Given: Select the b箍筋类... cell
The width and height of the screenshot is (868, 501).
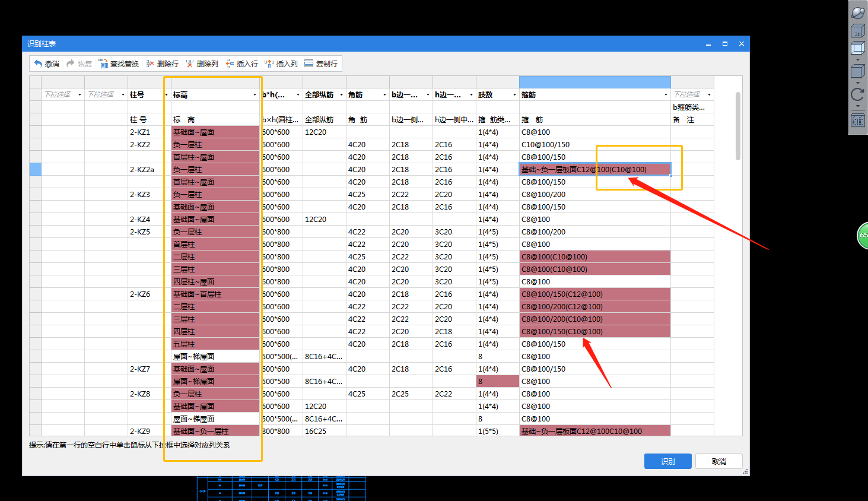Looking at the screenshot, I should pos(692,107).
